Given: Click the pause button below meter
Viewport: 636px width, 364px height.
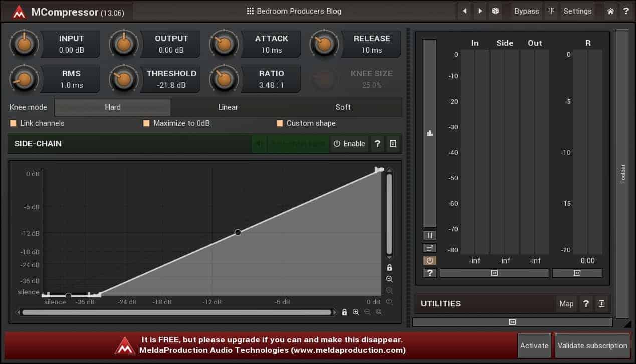Looking at the screenshot, I should [430, 235].
